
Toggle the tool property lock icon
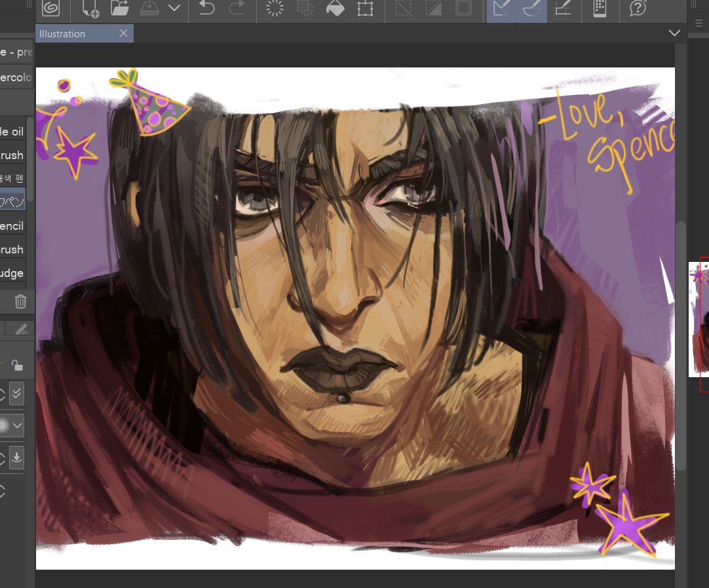tap(16, 365)
